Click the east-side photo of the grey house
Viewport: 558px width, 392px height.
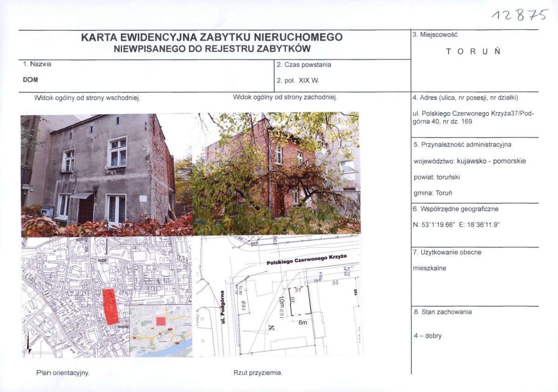point(107,175)
